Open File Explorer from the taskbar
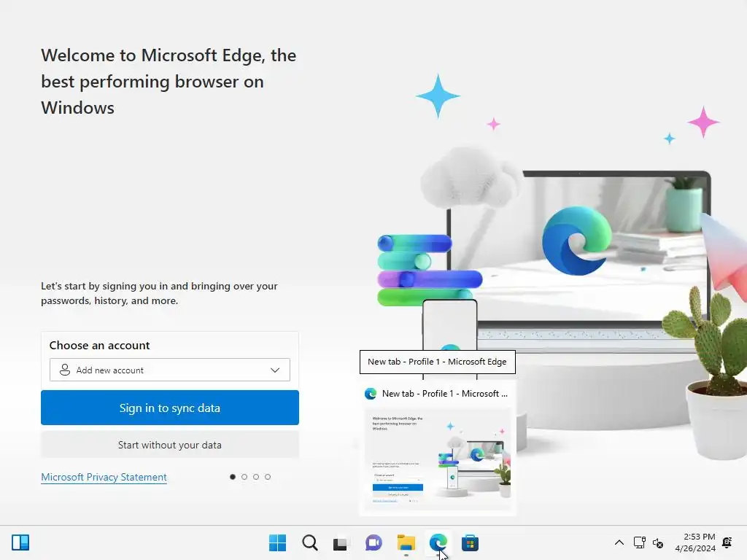The image size is (747, 560). click(x=406, y=542)
